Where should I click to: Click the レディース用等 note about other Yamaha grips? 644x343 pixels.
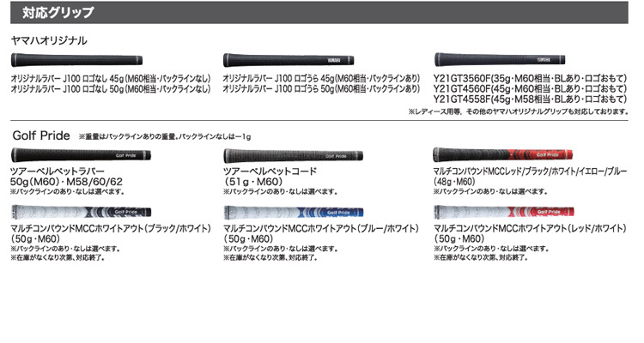pos(519,111)
